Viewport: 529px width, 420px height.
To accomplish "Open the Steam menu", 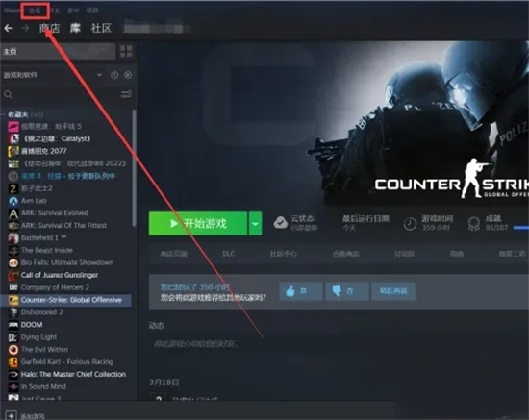I will coord(12,11).
